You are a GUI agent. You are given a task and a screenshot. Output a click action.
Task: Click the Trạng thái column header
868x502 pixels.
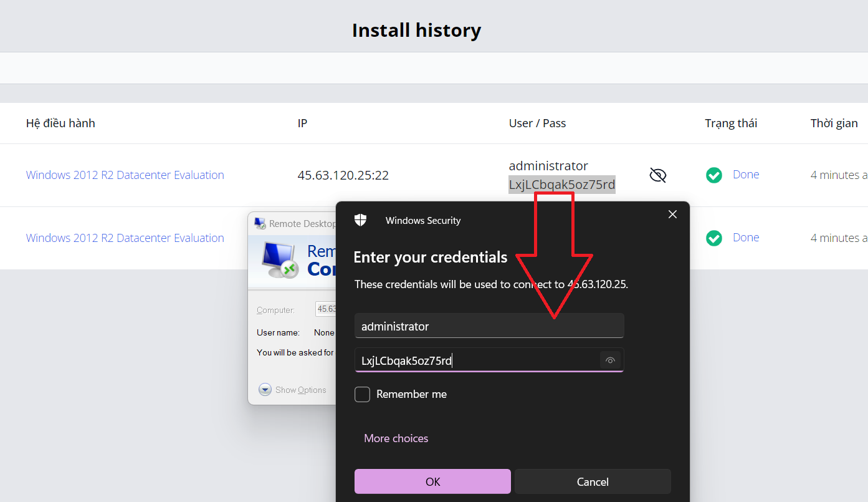pos(731,123)
